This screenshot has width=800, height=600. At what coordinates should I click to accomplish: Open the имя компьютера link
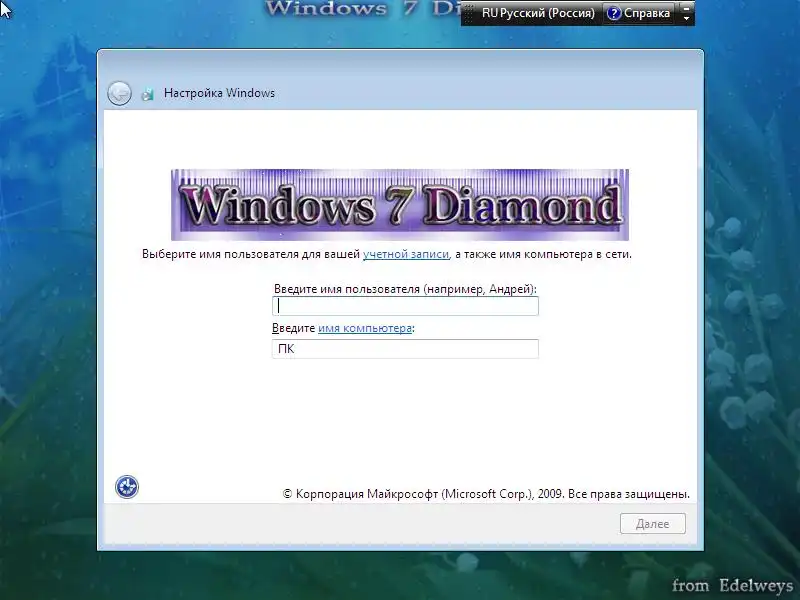click(365, 328)
